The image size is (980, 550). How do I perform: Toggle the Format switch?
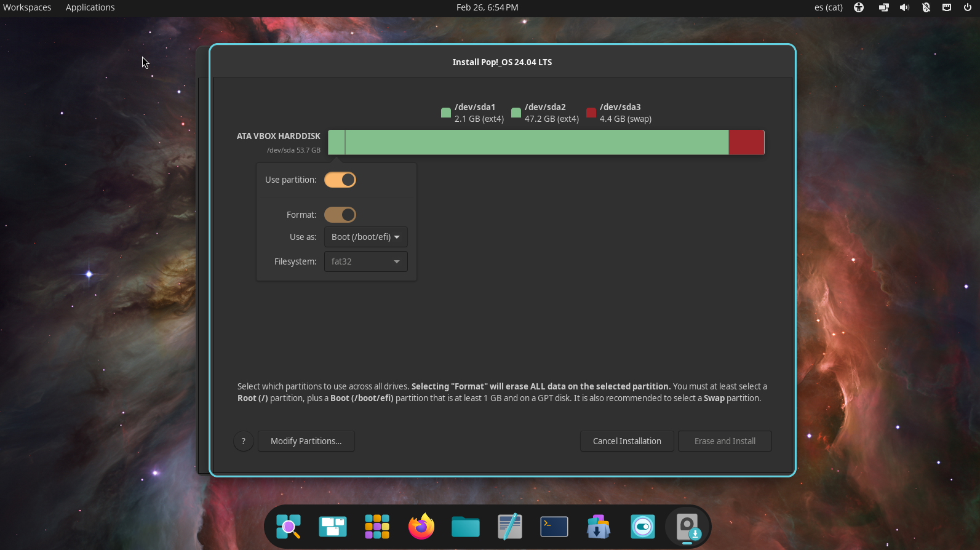(x=340, y=215)
